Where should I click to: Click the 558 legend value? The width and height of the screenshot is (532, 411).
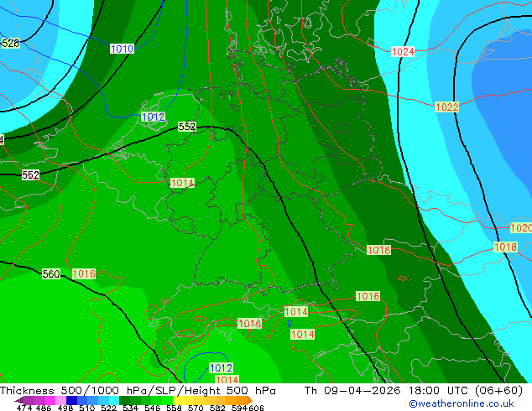(x=174, y=408)
